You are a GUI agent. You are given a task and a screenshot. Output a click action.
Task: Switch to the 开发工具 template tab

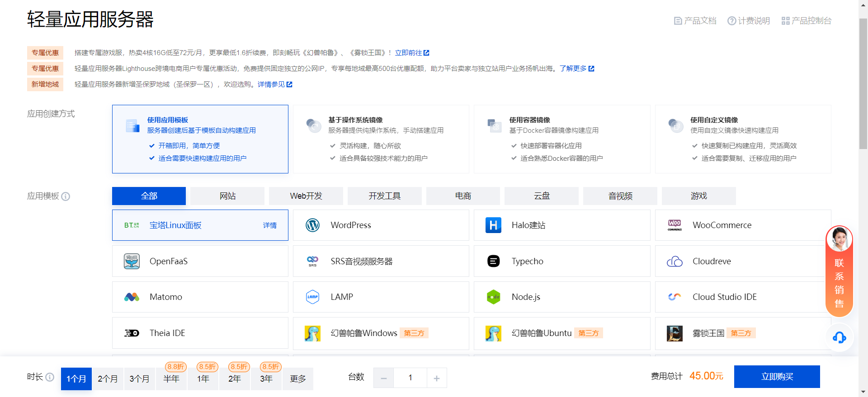(x=385, y=196)
